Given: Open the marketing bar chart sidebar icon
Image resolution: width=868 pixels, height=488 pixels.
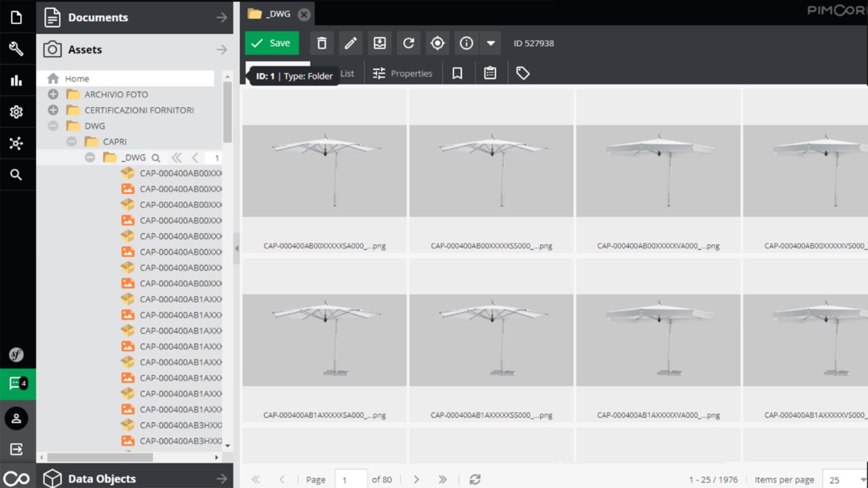Looking at the screenshot, I should 16,81.
